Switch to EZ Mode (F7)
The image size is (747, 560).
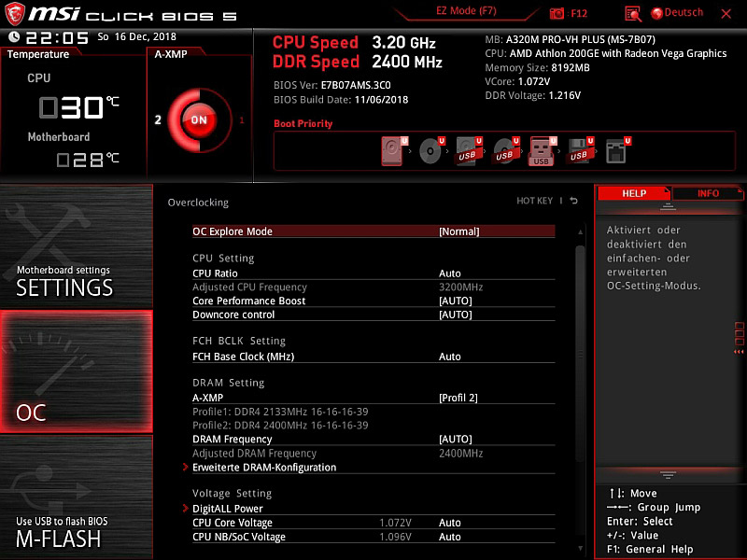(466, 11)
